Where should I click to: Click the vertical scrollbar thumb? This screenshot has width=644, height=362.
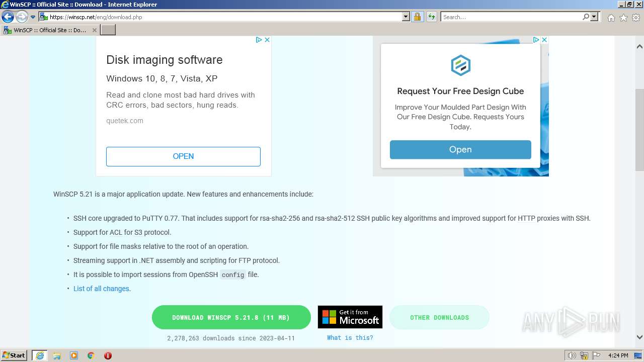[x=639, y=130]
